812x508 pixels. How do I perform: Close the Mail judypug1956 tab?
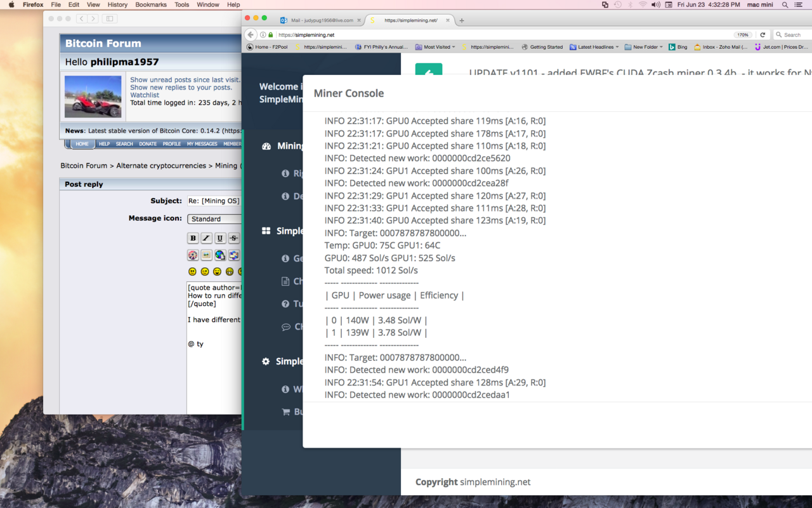click(360, 20)
